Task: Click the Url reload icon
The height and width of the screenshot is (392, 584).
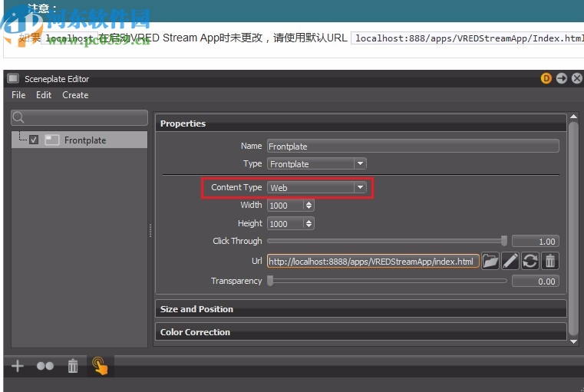Action: pyautogui.click(x=530, y=261)
